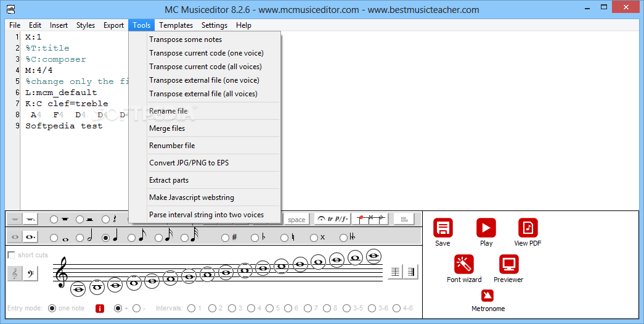The height and width of the screenshot is (324, 644).
Task: Choose 'Transpose external file (all voices)'
Action: click(205, 94)
